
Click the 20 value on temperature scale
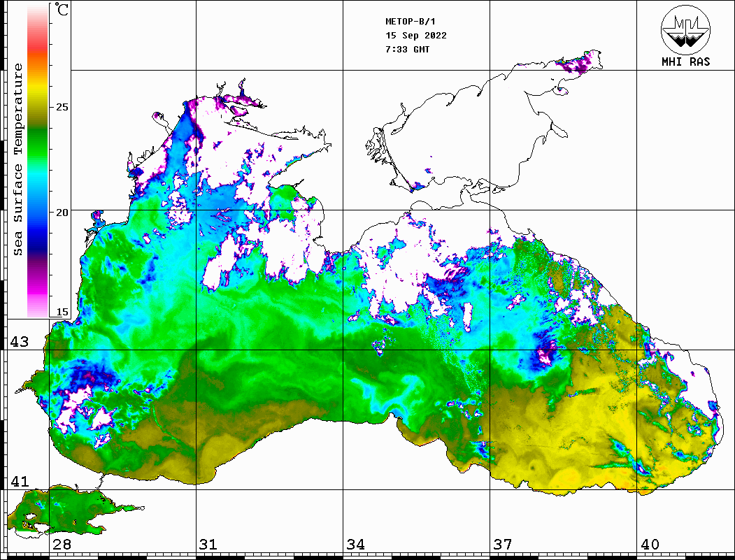pyautogui.click(x=62, y=213)
